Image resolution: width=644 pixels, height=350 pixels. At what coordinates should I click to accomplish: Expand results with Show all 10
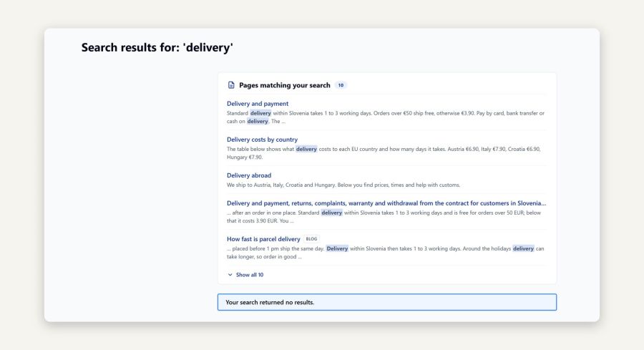245,275
